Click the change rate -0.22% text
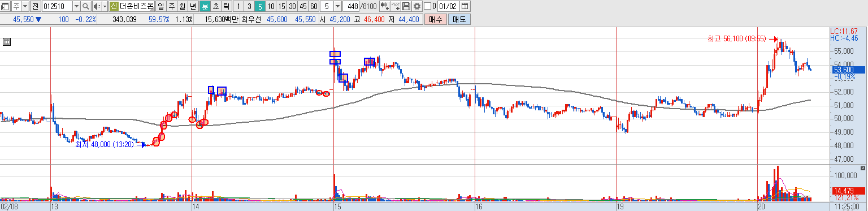This screenshot has height=211, width=868. pyautogui.click(x=85, y=19)
